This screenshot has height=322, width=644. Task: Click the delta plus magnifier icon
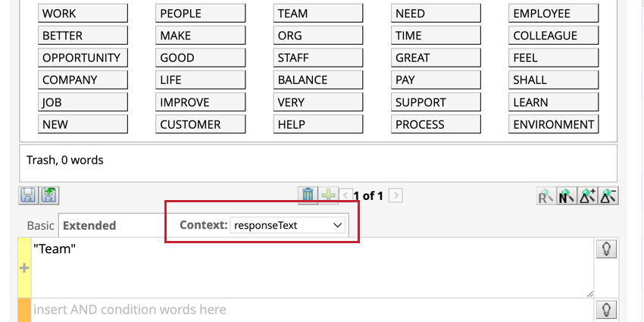587,196
